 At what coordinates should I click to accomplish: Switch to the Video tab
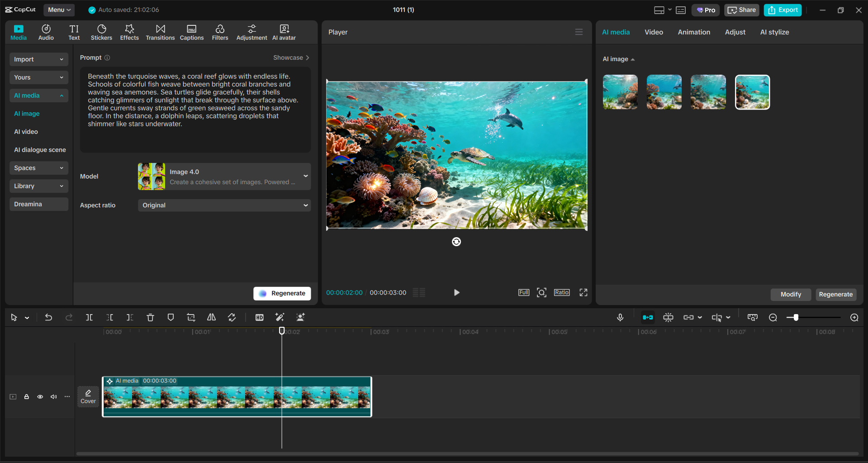(653, 32)
